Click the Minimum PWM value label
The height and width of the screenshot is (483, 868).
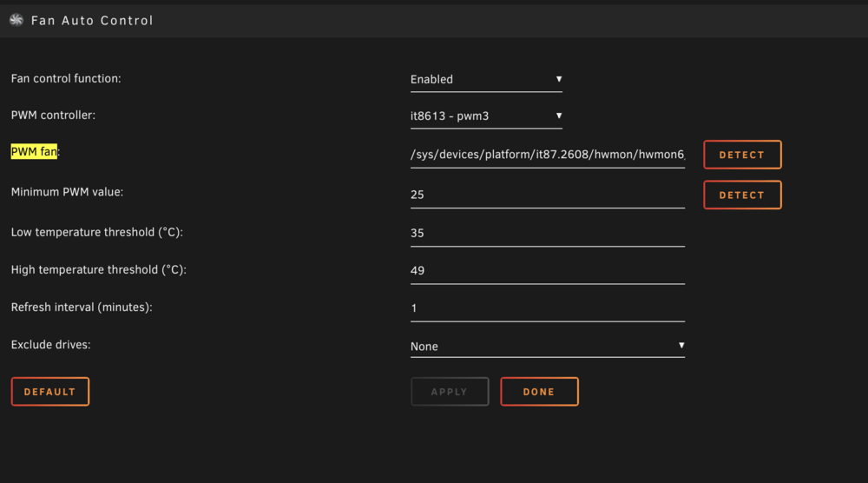[x=67, y=192]
